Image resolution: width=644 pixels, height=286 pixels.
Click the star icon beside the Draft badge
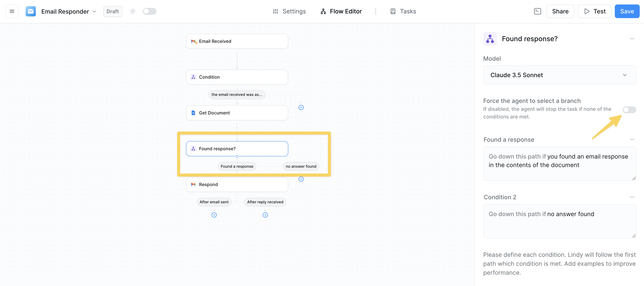pos(133,11)
